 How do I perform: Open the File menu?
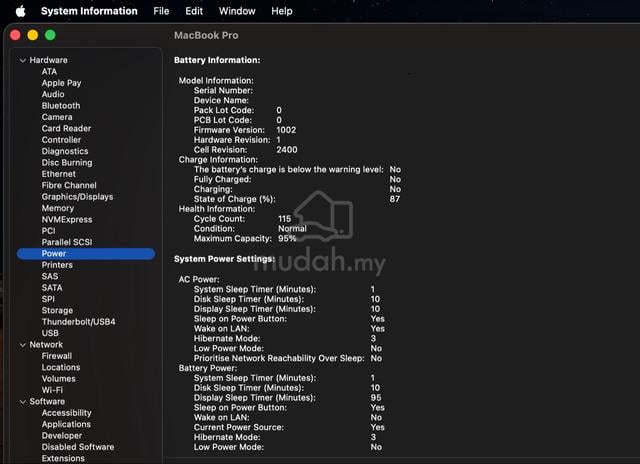pyautogui.click(x=161, y=11)
